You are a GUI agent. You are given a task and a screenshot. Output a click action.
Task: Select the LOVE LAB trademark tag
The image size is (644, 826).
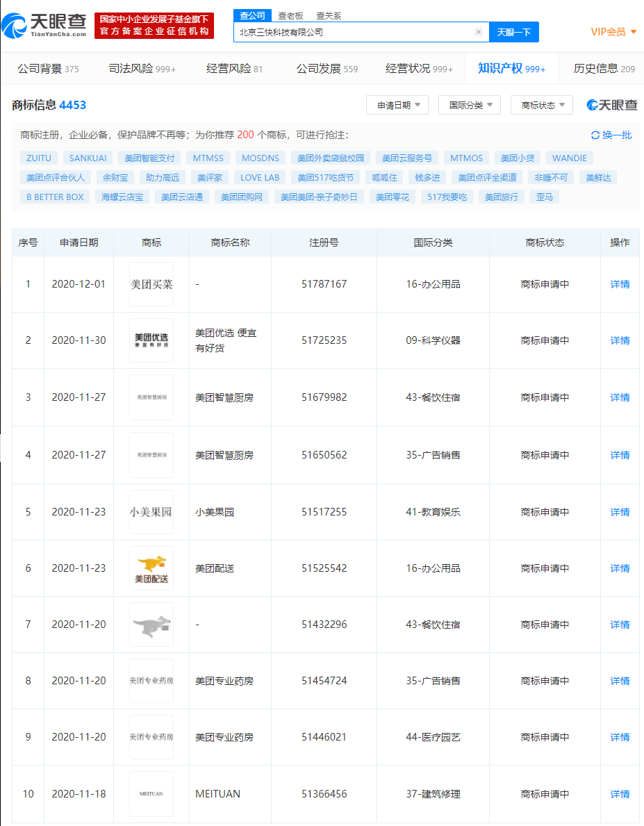[x=260, y=178]
